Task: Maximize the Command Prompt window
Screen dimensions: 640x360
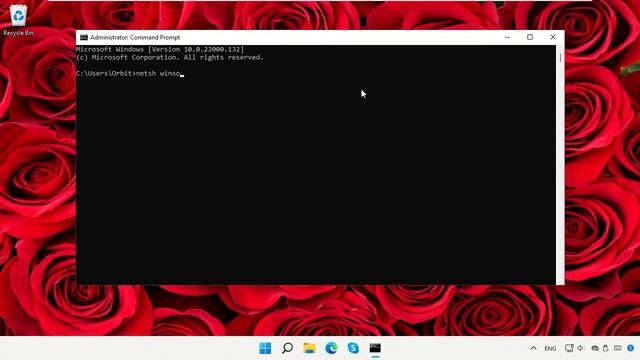Action: pyautogui.click(x=530, y=37)
